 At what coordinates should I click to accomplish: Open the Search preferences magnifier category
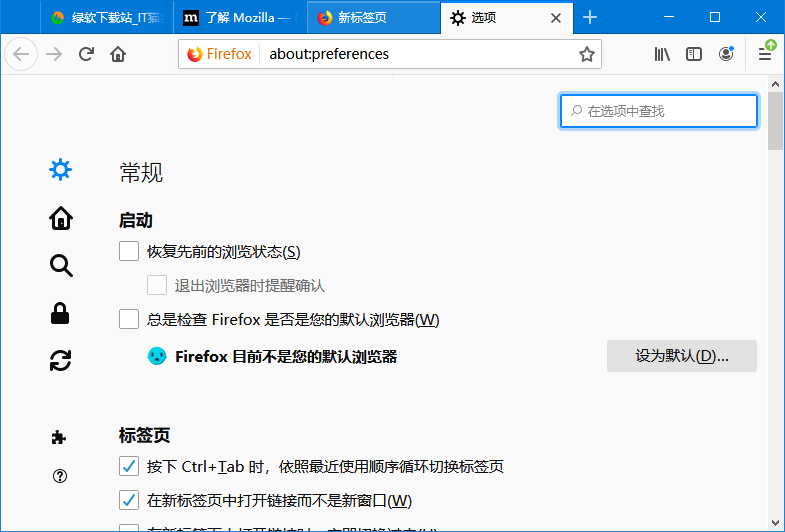tap(61, 265)
